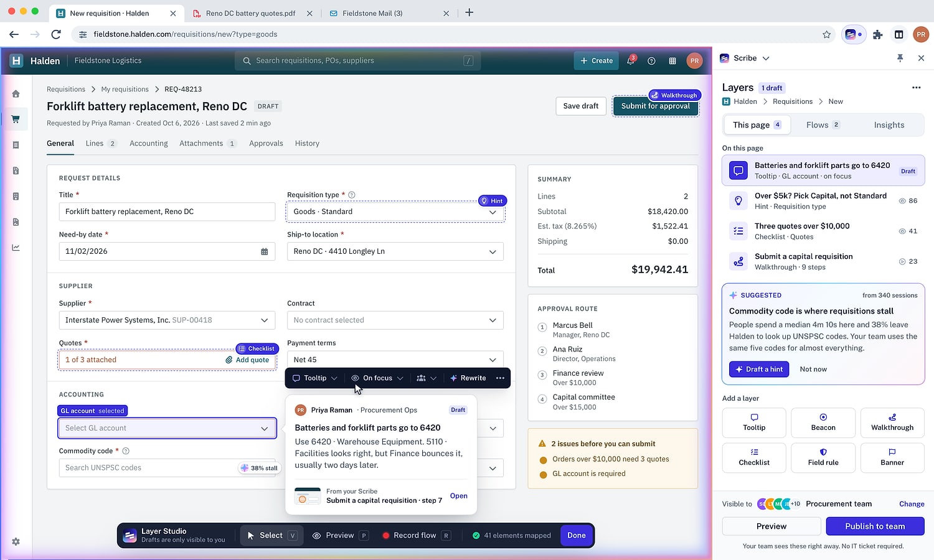The width and height of the screenshot is (934, 560).
Task: Expand the Requisition type dropdown
Action: (395, 212)
